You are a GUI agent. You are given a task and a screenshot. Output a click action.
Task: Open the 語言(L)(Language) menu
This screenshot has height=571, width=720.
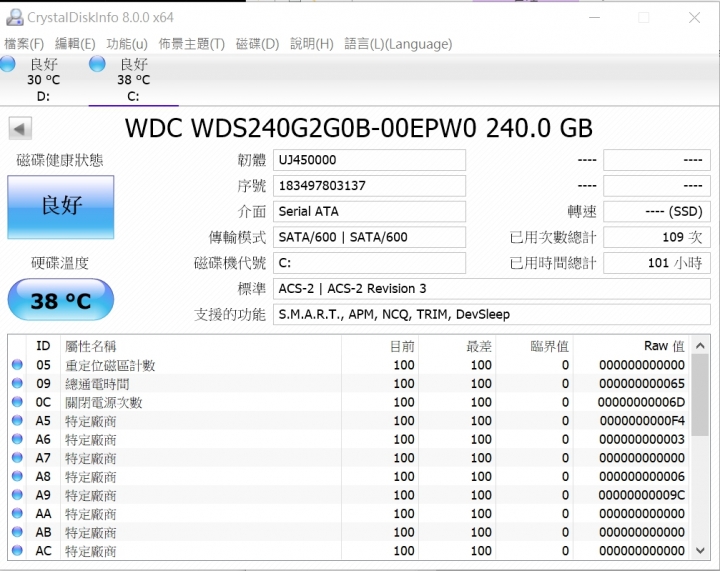click(x=398, y=44)
